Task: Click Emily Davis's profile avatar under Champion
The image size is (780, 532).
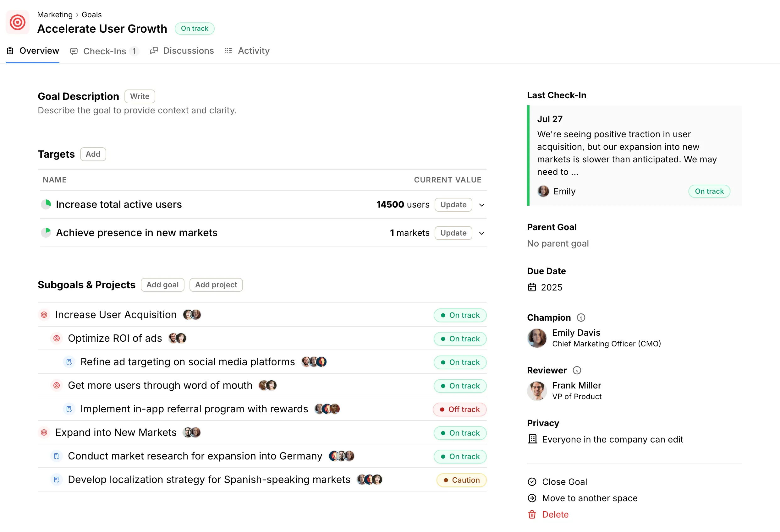Action: tap(537, 338)
